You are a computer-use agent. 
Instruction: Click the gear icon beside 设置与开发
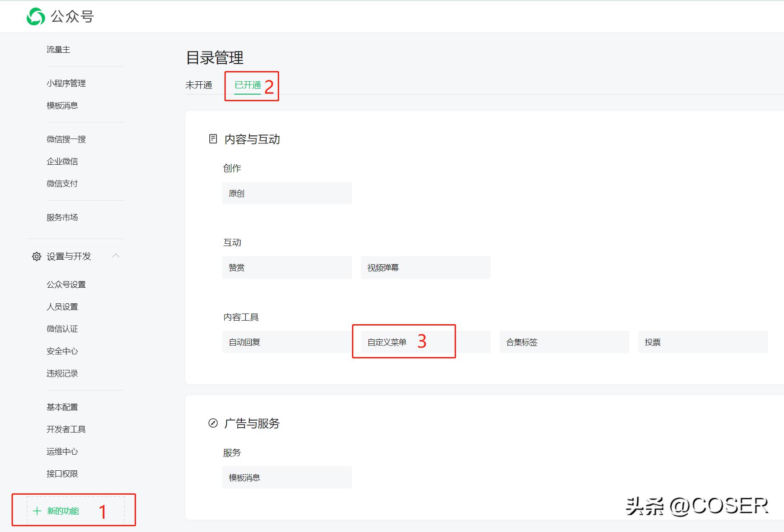36,256
